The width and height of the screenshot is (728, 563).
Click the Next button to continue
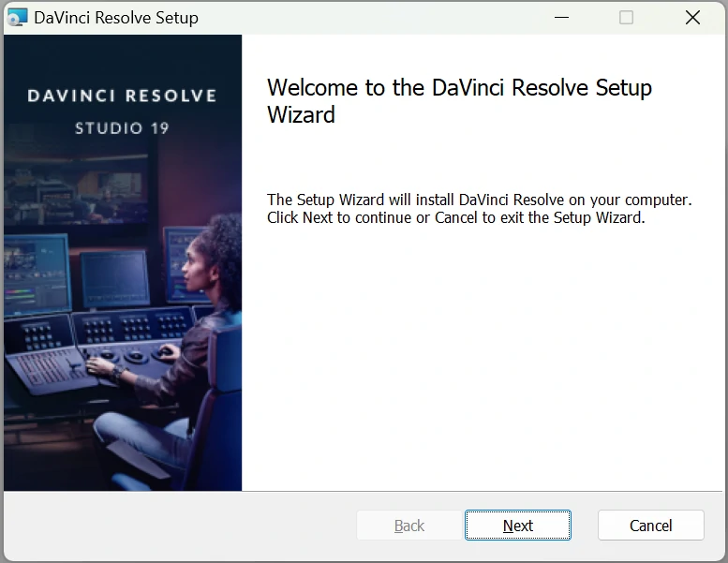tap(517, 526)
